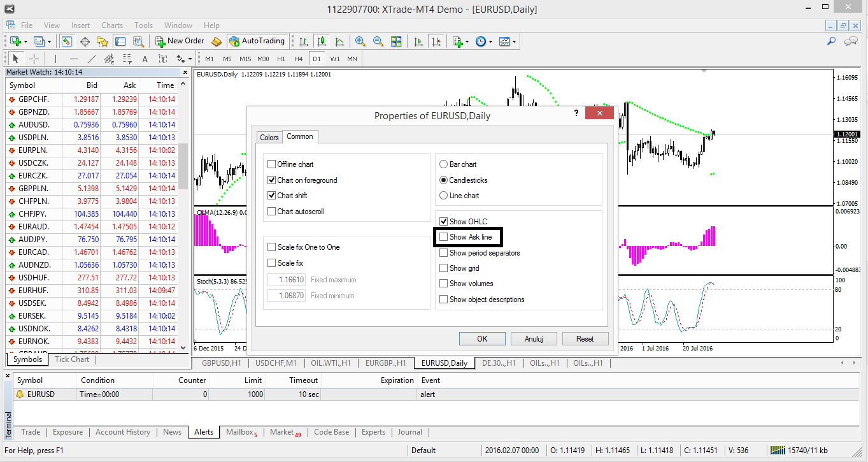Click the Fixed minimum input field
The height and width of the screenshot is (462, 868).
click(287, 296)
